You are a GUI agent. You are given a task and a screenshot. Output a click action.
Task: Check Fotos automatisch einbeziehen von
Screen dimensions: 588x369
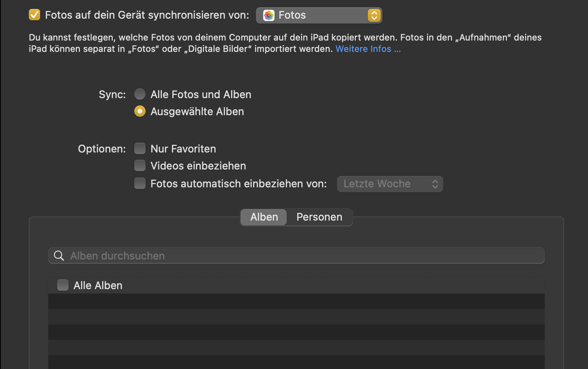click(140, 184)
